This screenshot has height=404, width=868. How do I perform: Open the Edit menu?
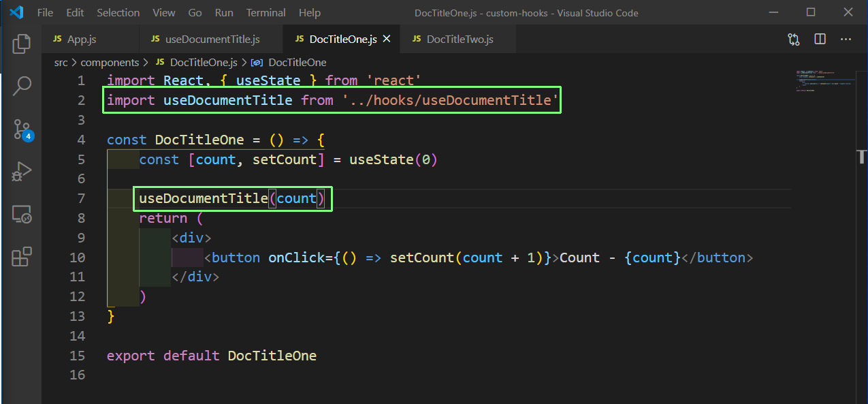[x=76, y=13]
